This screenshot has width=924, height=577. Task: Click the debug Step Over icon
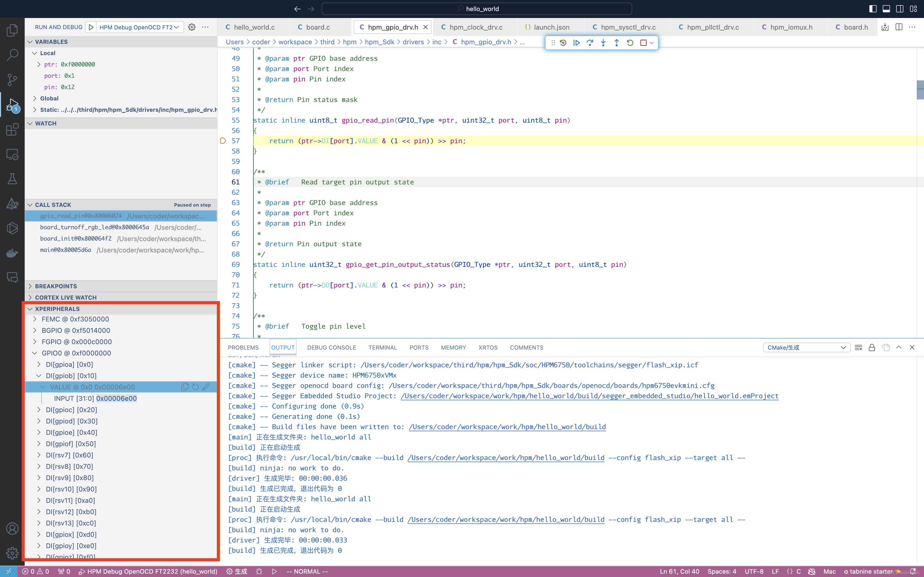tap(590, 43)
